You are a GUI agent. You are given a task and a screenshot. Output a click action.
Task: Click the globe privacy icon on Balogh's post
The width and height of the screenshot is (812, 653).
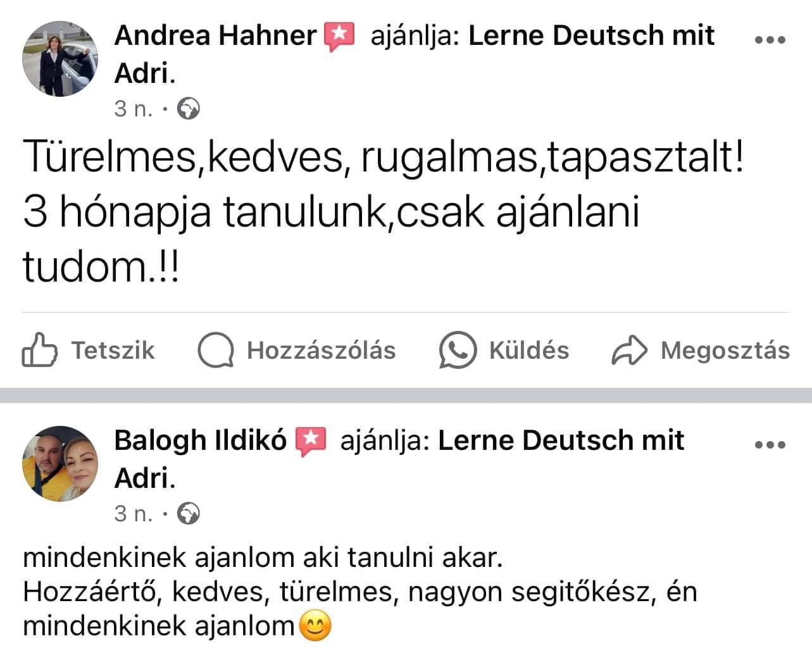tap(189, 513)
